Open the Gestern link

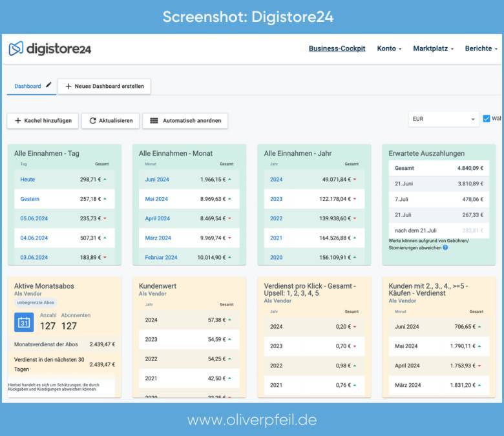pos(30,199)
